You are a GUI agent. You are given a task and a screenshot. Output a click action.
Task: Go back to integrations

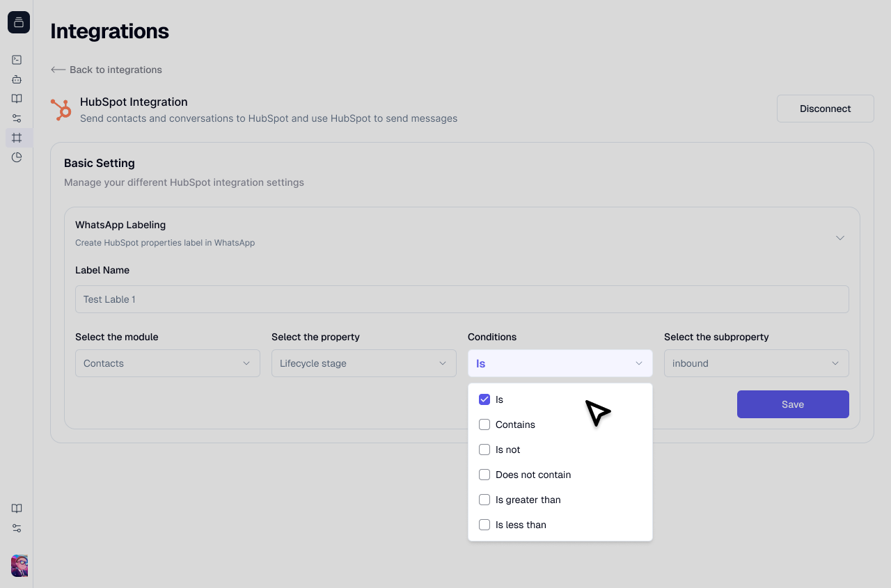(x=107, y=70)
